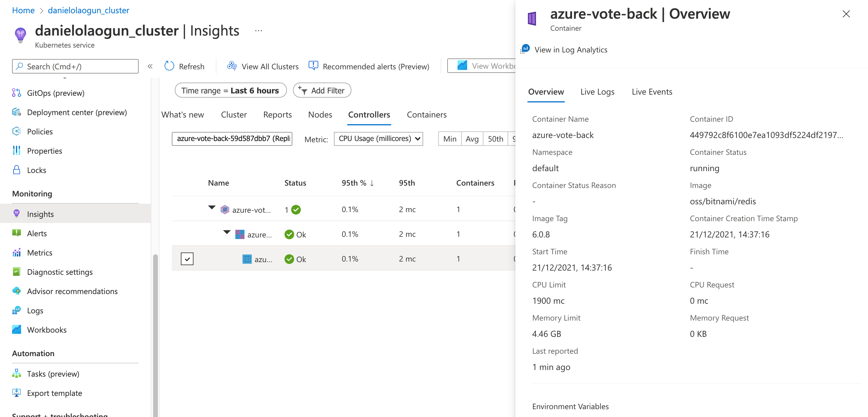
Task: Sort by the 95th % column
Action: coord(357,183)
